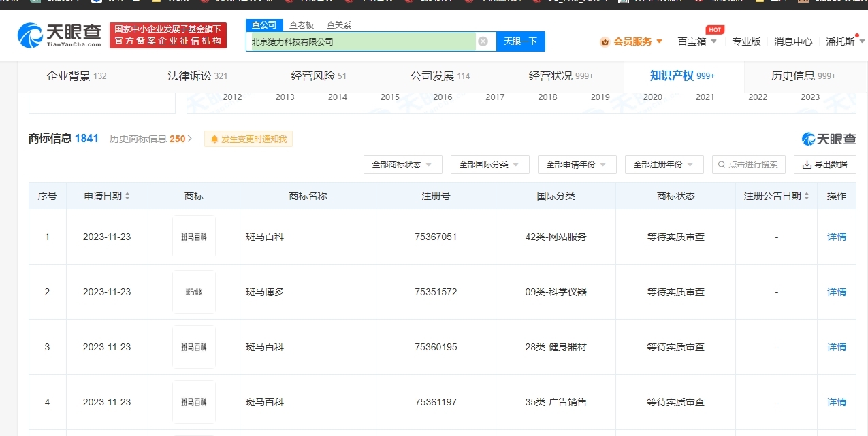Image resolution: width=868 pixels, height=436 pixels.
Task: Select the 查老板 search tab
Action: click(x=302, y=25)
